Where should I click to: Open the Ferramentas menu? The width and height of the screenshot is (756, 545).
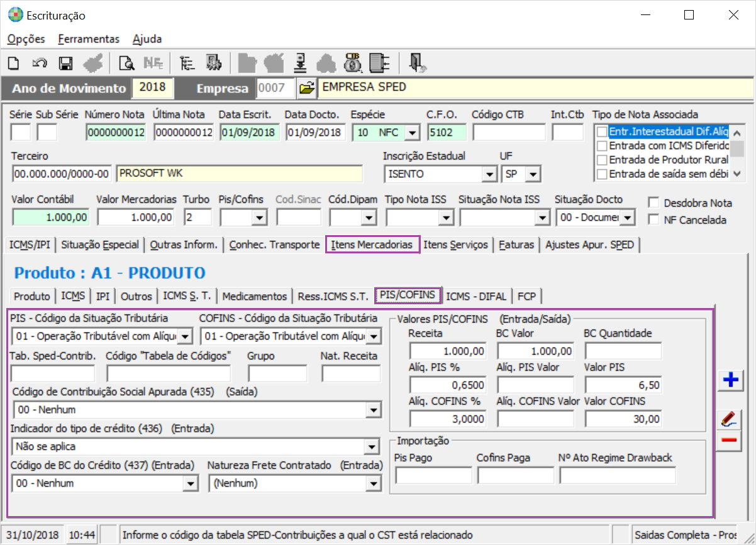(89, 39)
